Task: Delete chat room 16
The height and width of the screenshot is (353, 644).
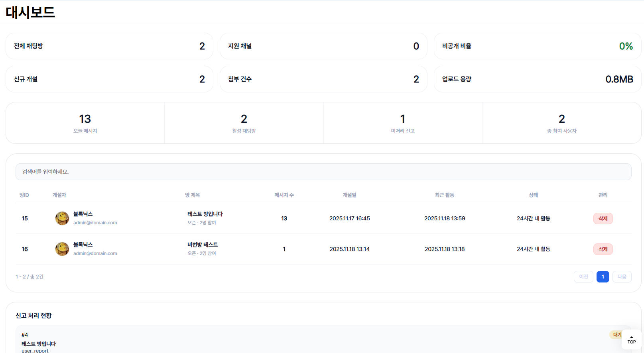Action: [x=603, y=249]
